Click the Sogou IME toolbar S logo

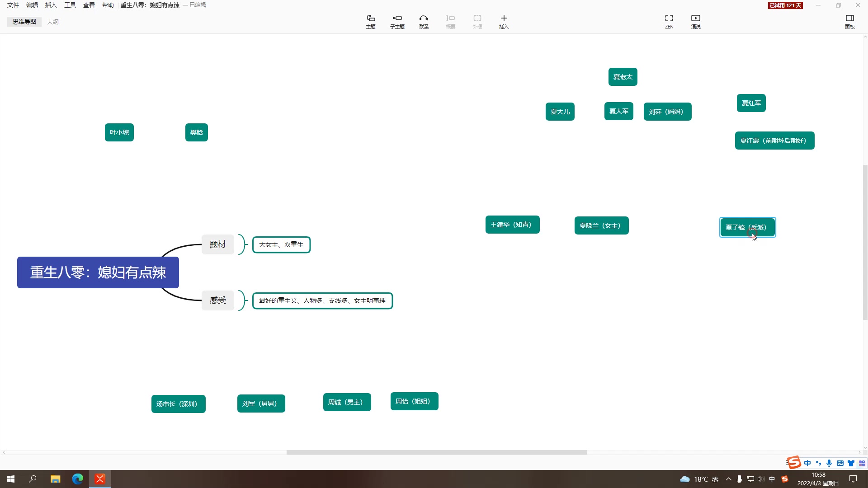pos(794,463)
